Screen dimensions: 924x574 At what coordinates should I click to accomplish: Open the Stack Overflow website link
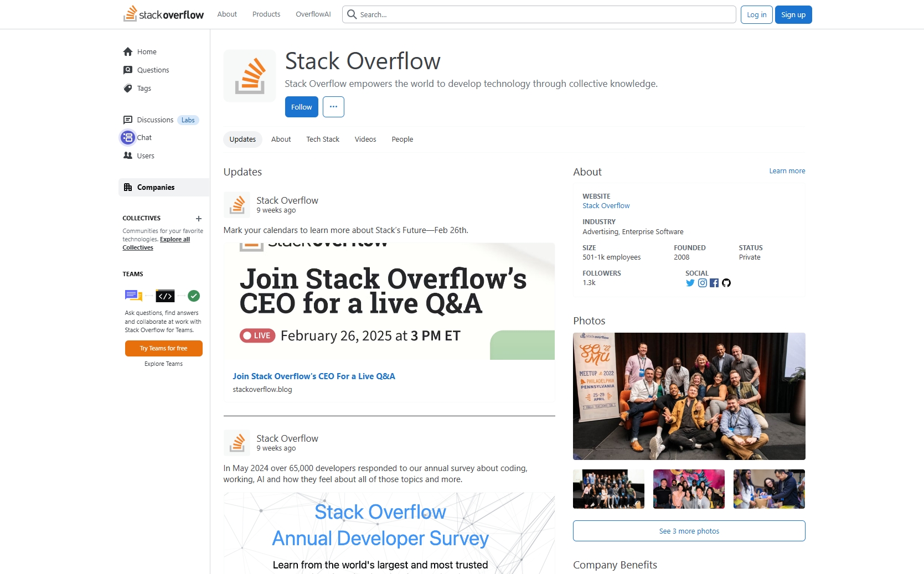[x=606, y=206]
